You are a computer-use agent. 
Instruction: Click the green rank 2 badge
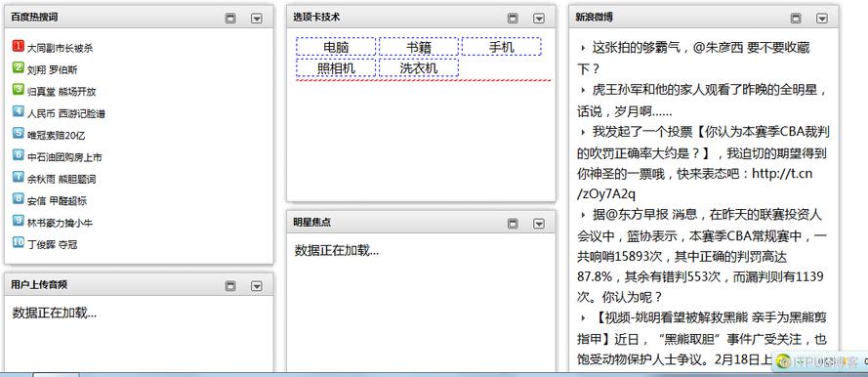click(x=19, y=67)
